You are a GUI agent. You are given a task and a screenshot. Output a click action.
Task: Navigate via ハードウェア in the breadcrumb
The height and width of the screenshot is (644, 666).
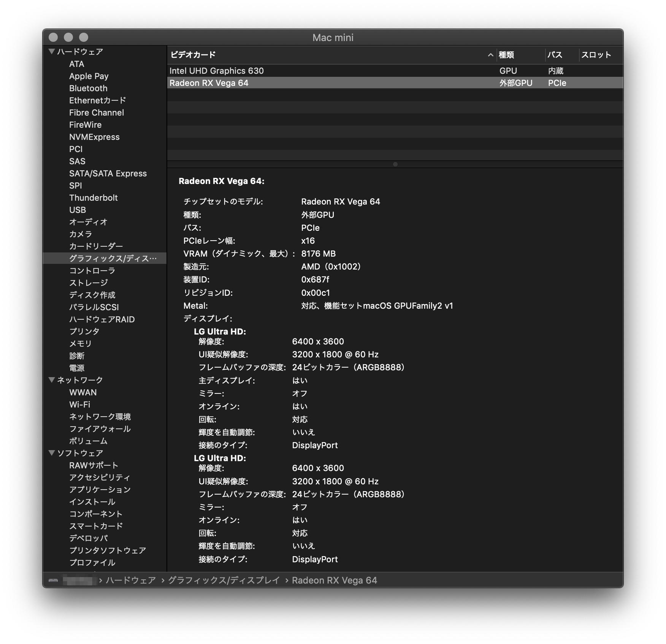click(130, 581)
